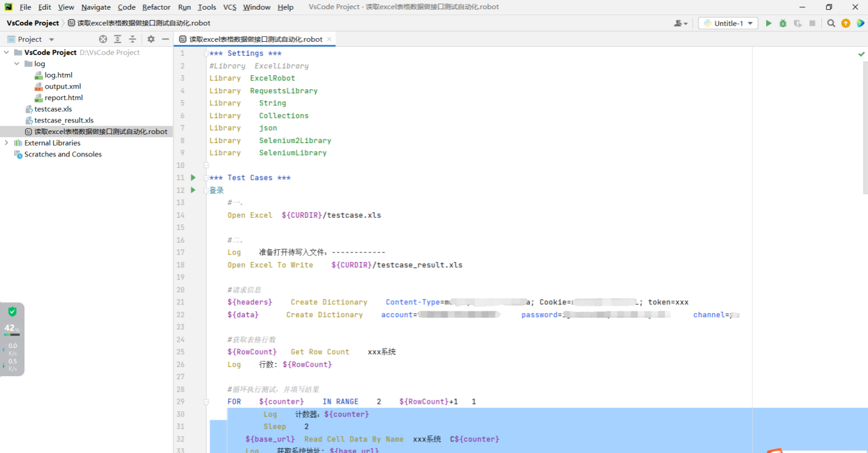Open the Refactor menu
868x453 pixels.
pyautogui.click(x=156, y=7)
